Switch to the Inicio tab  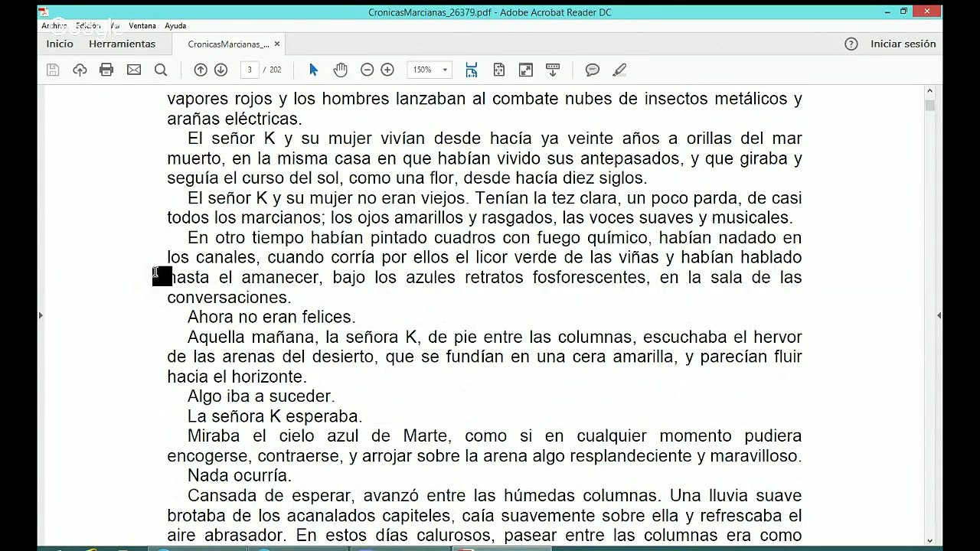(60, 44)
